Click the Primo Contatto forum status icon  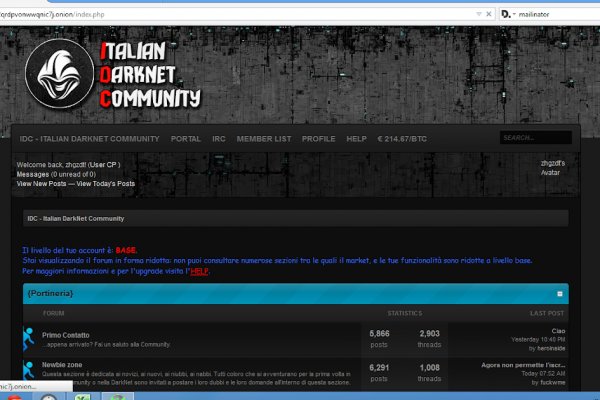point(28,338)
